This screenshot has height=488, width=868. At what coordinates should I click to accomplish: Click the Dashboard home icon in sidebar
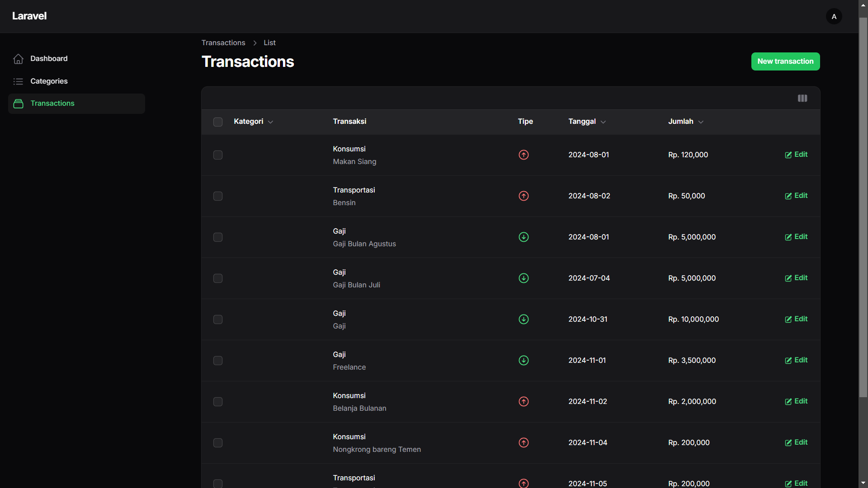[x=18, y=59]
